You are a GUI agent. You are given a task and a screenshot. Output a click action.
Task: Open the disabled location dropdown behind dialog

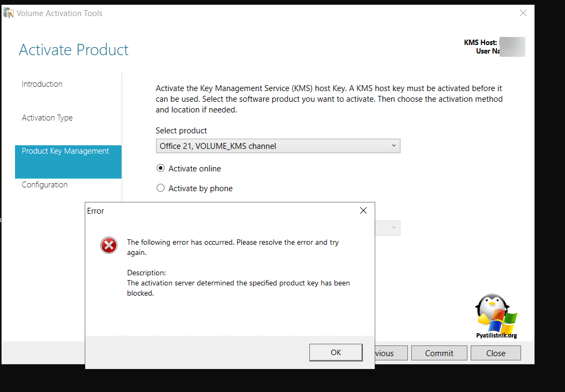click(388, 228)
